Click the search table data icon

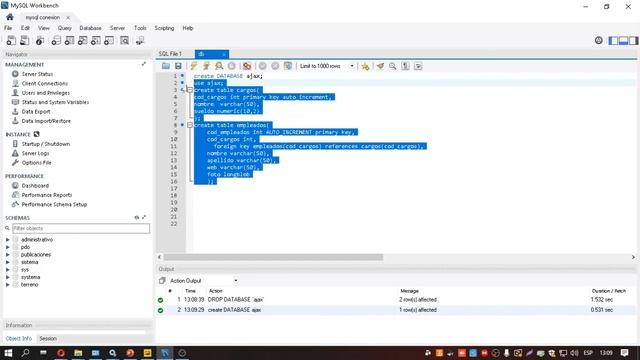pos(124,40)
